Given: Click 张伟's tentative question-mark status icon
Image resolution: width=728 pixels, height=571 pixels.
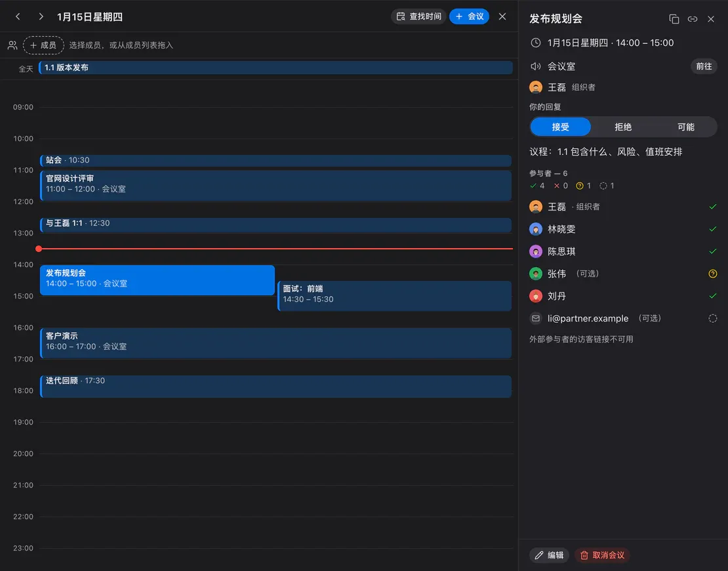Looking at the screenshot, I should (x=713, y=274).
